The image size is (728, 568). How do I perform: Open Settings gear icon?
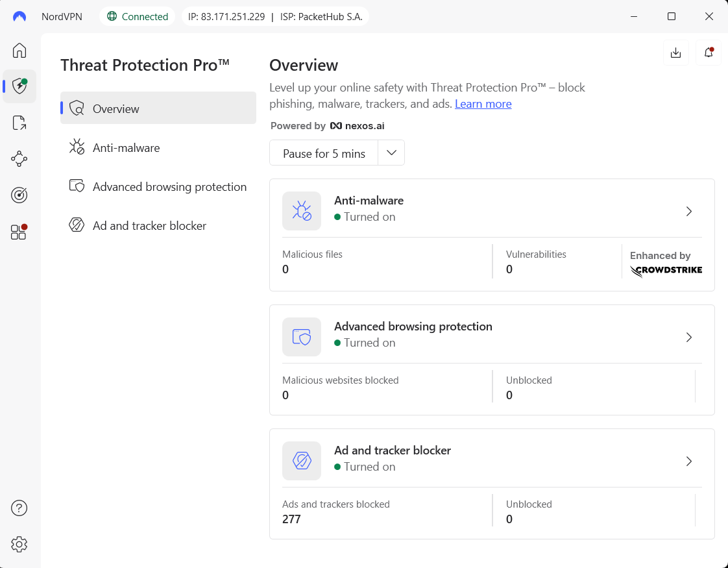19,544
